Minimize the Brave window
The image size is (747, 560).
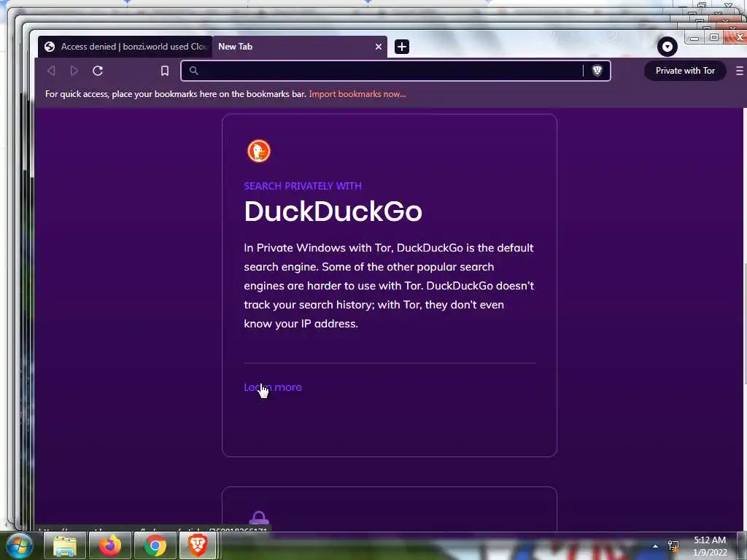(x=694, y=38)
